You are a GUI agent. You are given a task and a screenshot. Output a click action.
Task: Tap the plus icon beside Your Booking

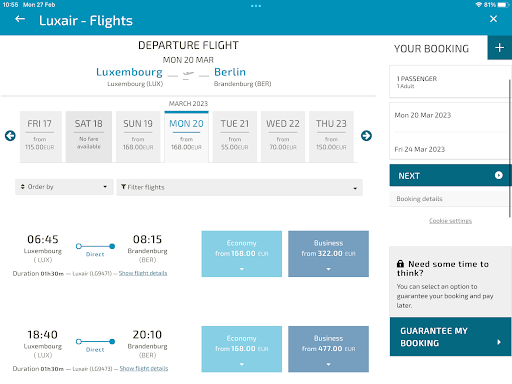pyautogui.click(x=499, y=48)
